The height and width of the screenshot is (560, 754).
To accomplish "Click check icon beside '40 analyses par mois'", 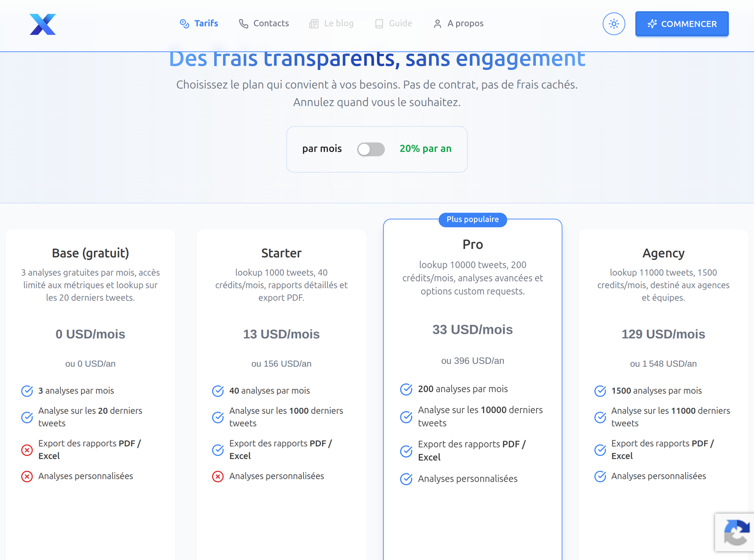I will click(x=218, y=391).
